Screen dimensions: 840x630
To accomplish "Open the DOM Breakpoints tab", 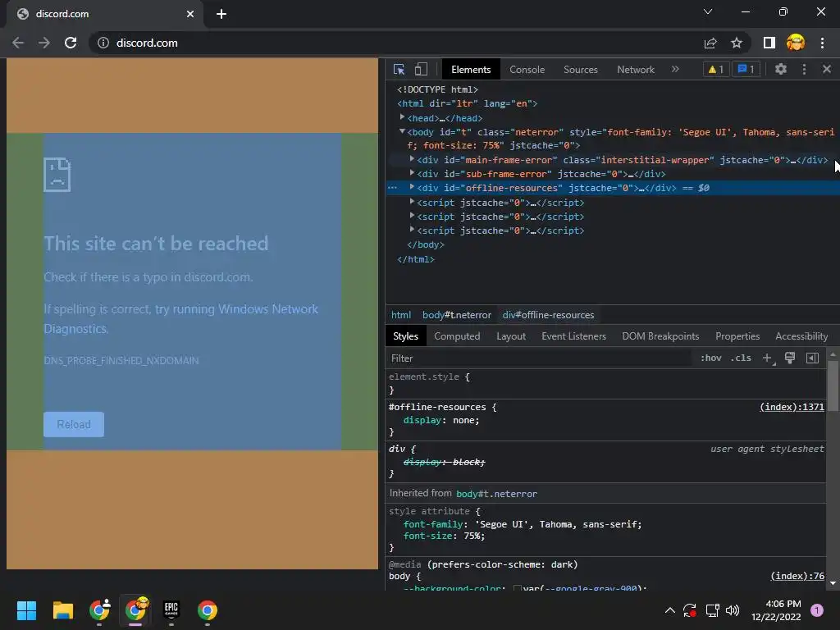I will click(x=660, y=336).
